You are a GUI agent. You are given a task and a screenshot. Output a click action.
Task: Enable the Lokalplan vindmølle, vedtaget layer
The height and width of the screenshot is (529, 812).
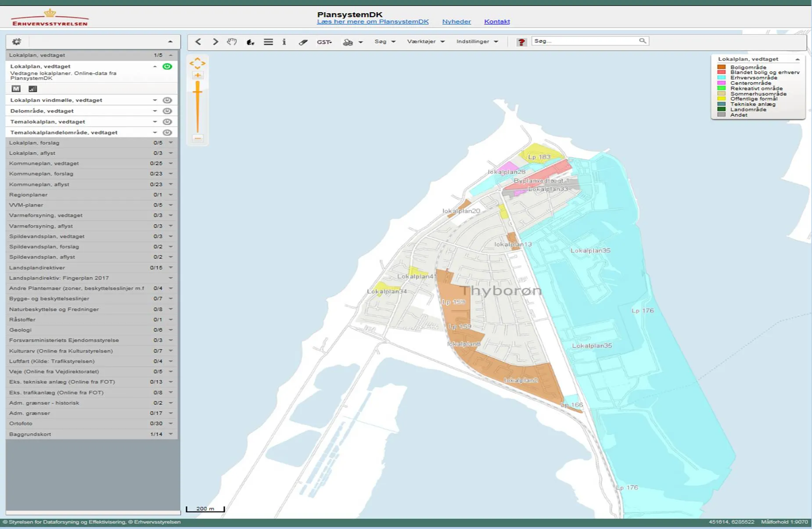167,100
